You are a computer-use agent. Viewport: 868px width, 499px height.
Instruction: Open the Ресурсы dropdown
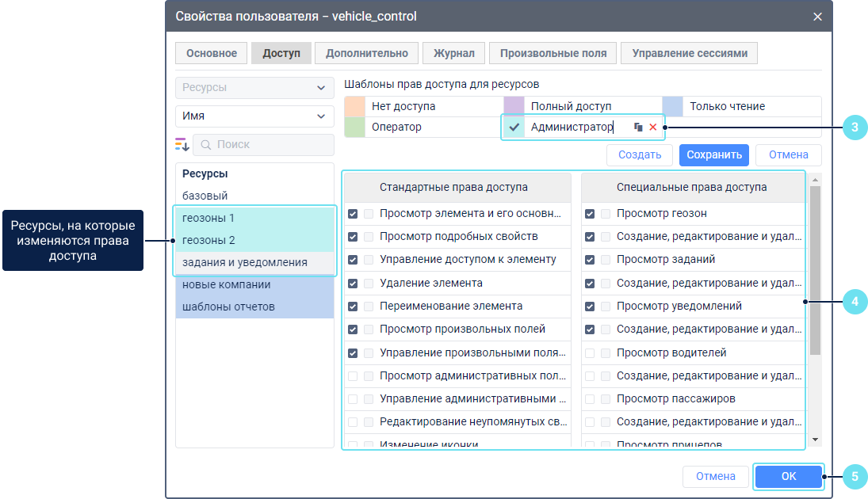254,88
